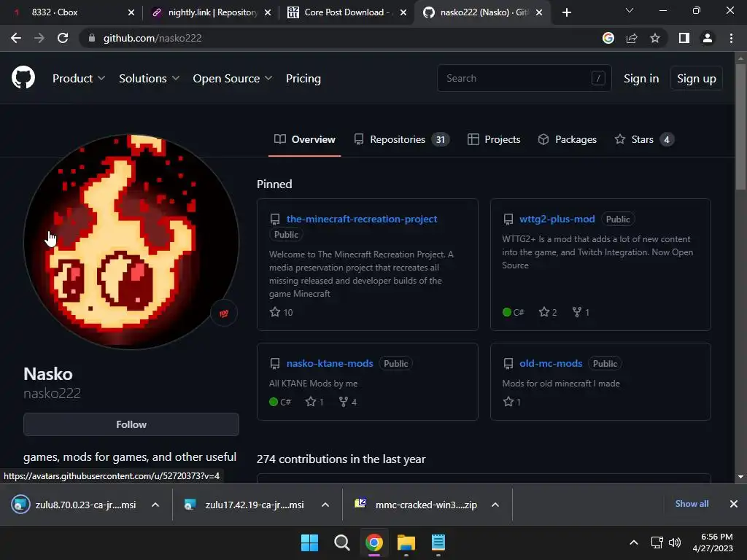Close the downloads bar
Viewport: 747px width, 560px height.
coord(734,504)
